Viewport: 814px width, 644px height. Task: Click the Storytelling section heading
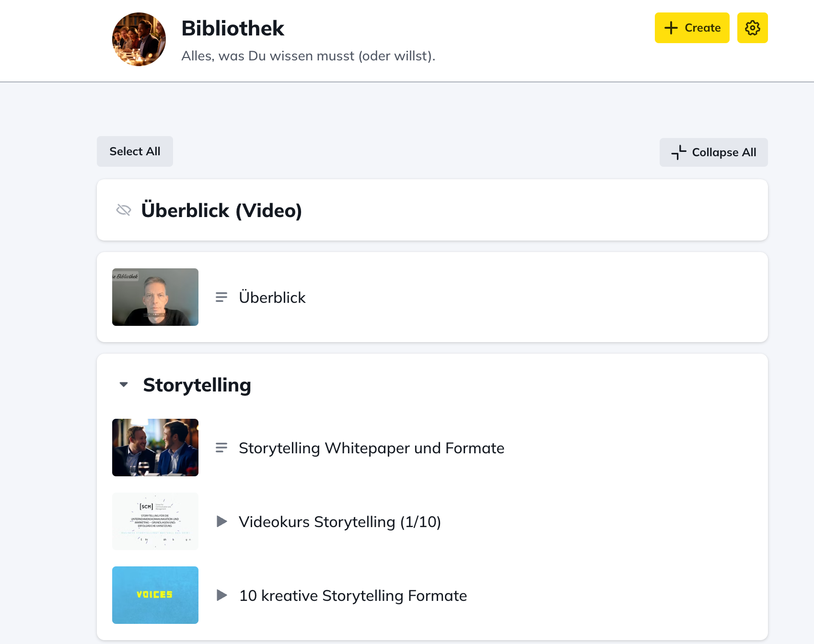(x=197, y=385)
